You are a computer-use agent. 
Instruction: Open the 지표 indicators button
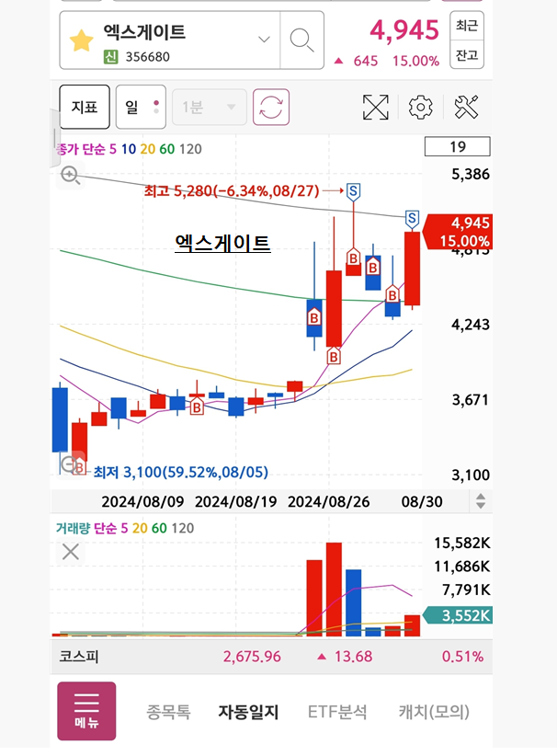[85, 107]
